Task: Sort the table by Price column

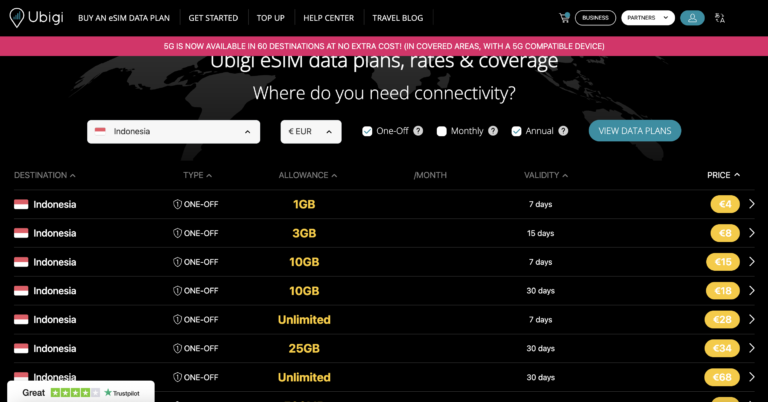Action: [x=723, y=175]
